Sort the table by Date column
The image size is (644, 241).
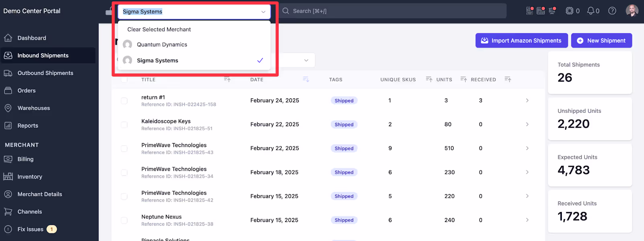[306, 79]
